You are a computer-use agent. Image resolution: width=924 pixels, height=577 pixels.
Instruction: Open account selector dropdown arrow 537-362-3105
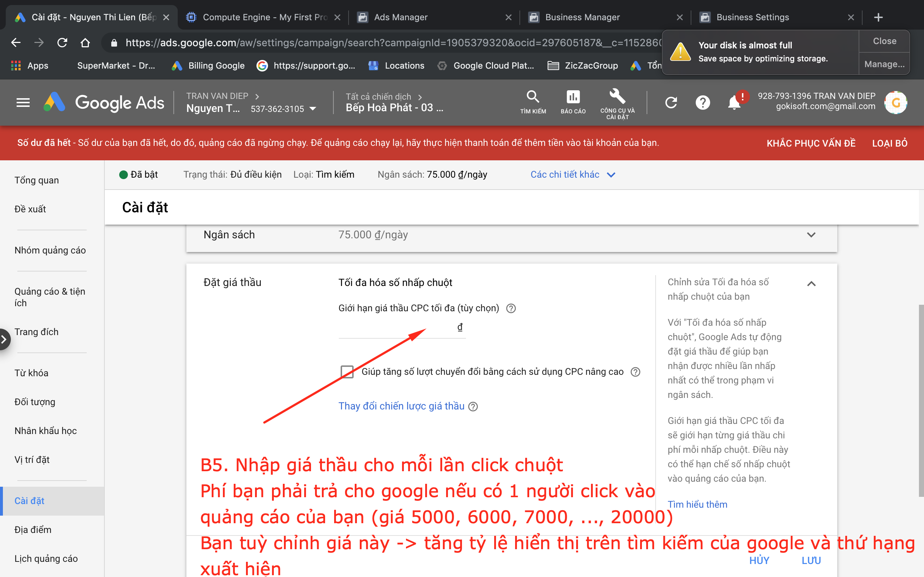[312, 109]
